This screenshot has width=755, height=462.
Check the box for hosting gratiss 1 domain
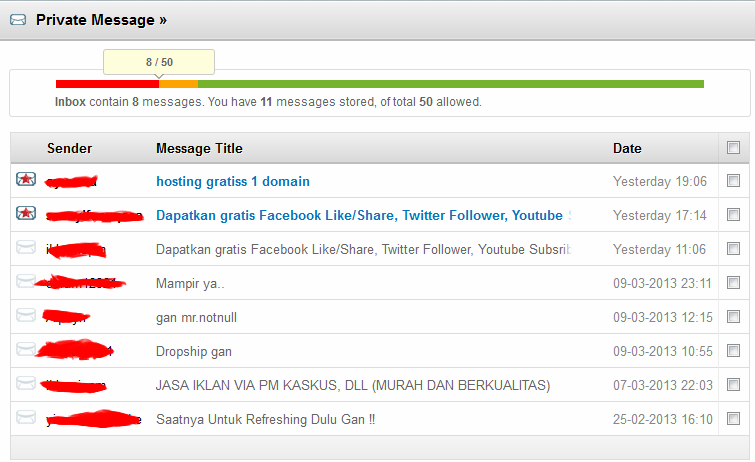[733, 181]
